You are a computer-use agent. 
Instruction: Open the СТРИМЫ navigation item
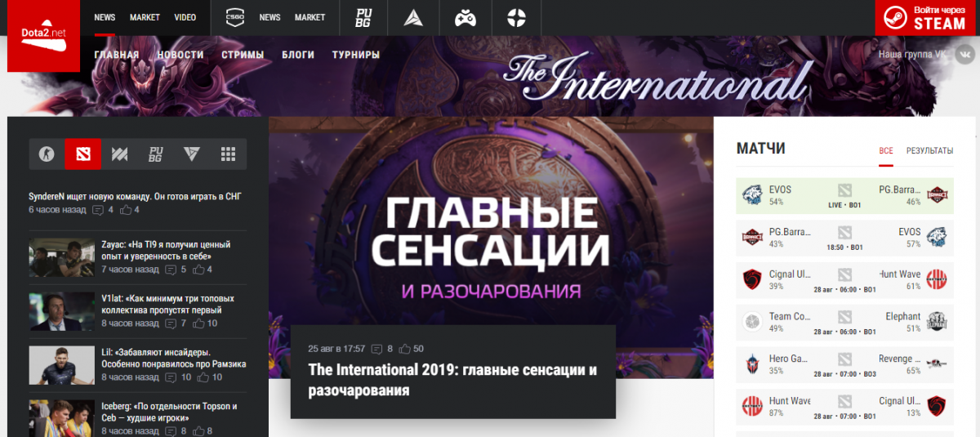243,55
